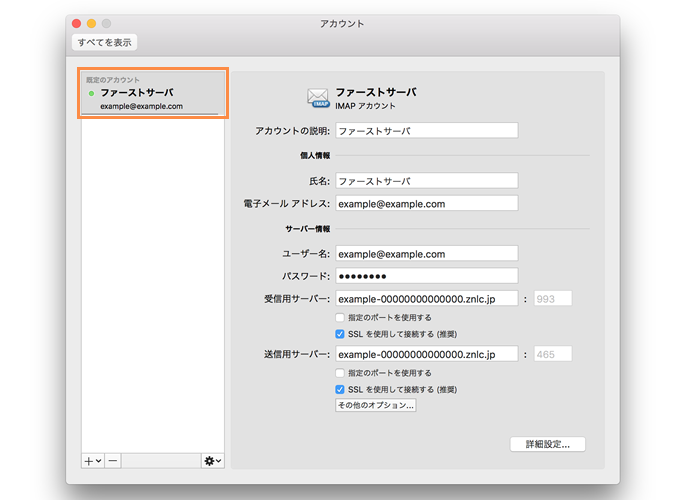Click the outgoing port 465 field
This screenshot has width=676, height=500.
pos(553,354)
